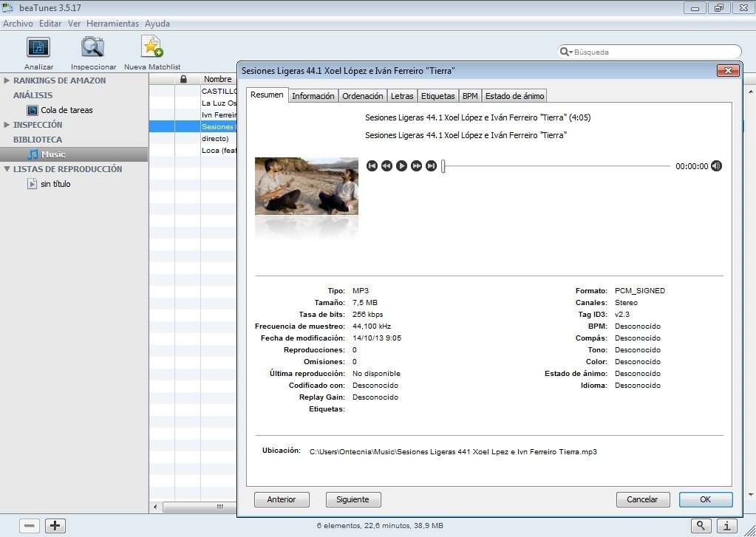Open the Ayuda menu
Screen dimensions: 756x537
[157, 24]
